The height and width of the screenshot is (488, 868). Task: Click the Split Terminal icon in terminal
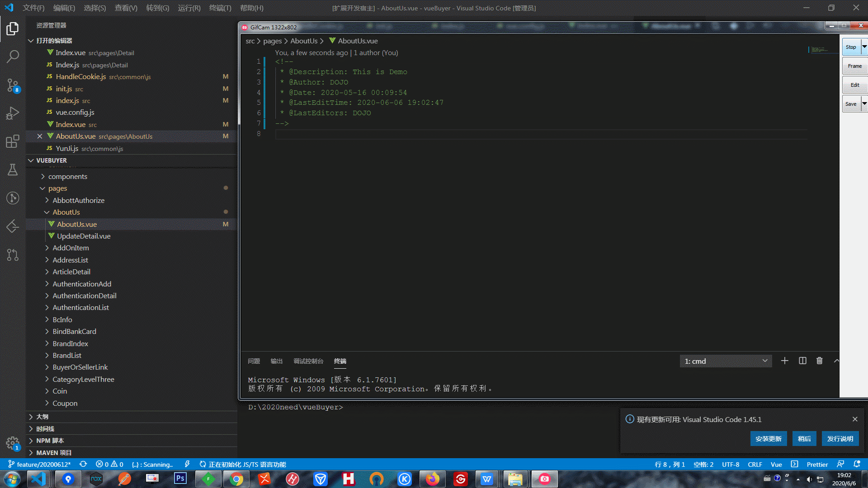pos(802,361)
